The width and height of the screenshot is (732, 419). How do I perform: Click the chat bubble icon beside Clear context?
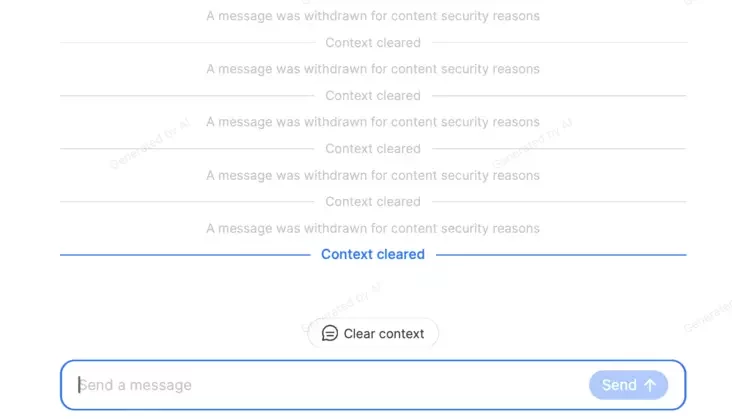(330, 334)
